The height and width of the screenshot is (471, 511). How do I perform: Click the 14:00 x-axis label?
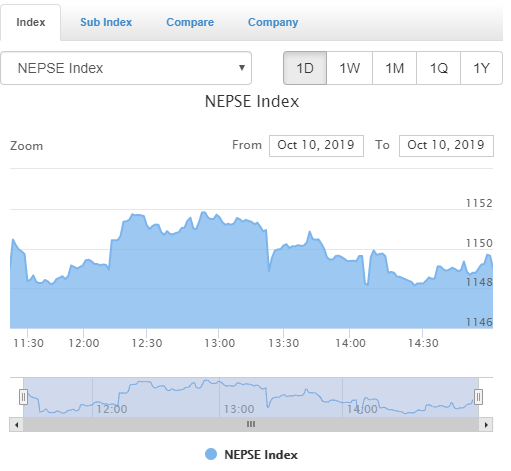pyautogui.click(x=350, y=343)
